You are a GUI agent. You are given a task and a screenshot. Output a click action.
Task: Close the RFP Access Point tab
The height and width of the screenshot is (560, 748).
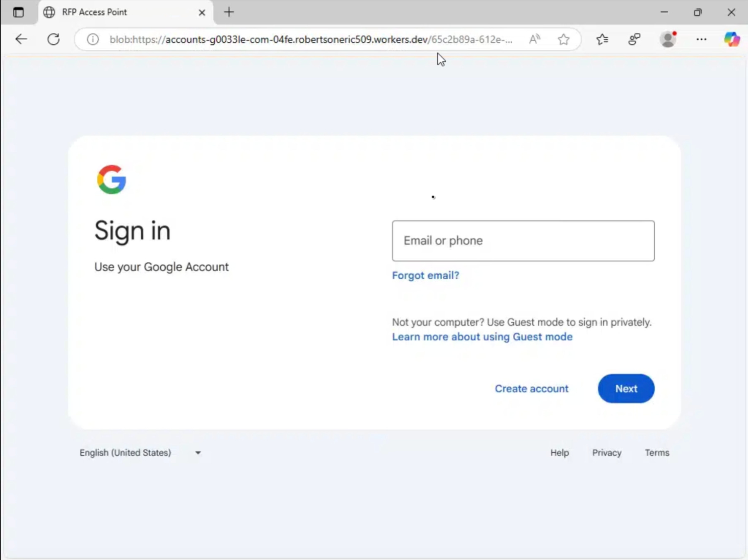pos(202,12)
